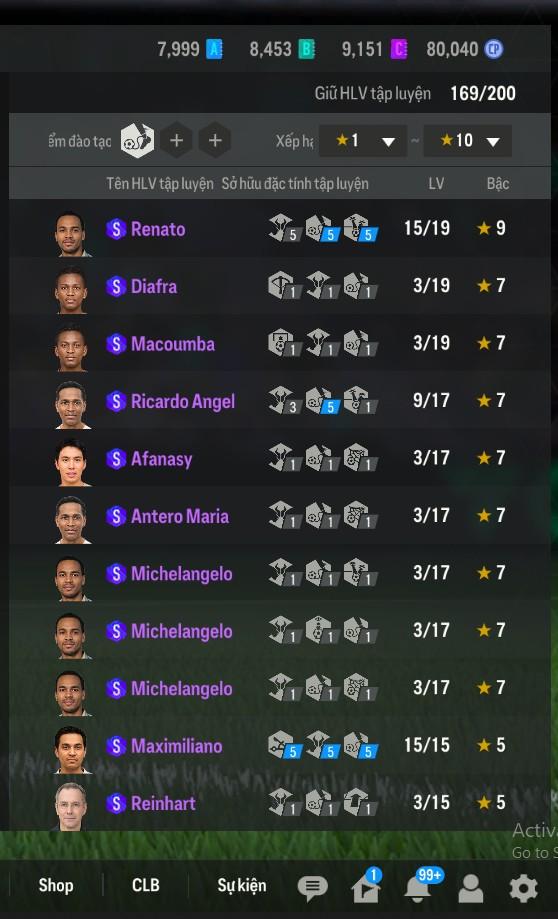The height and width of the screenshot is (919, 558).
Task: Open the Sự kiện menu
Action: (241, 885)
